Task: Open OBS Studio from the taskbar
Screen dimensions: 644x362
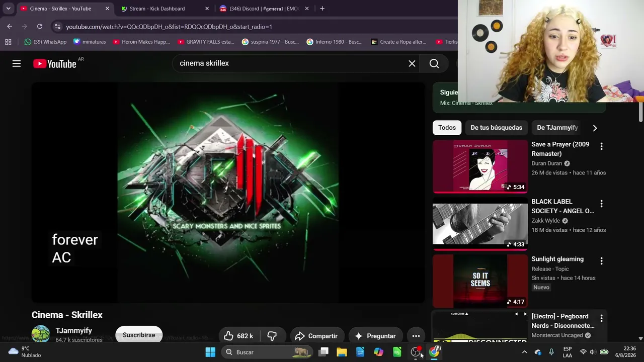Action: coord(416,352)
